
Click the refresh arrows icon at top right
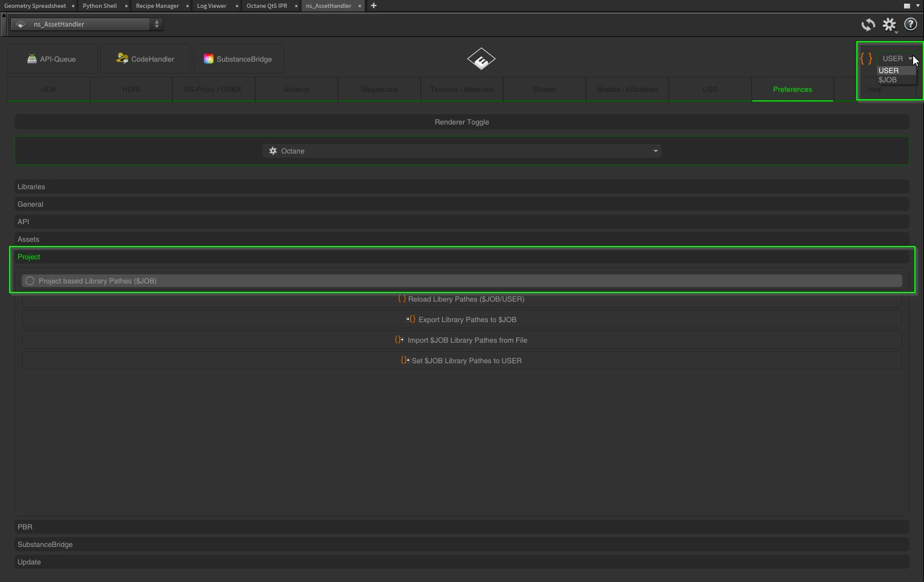[868, 25]
